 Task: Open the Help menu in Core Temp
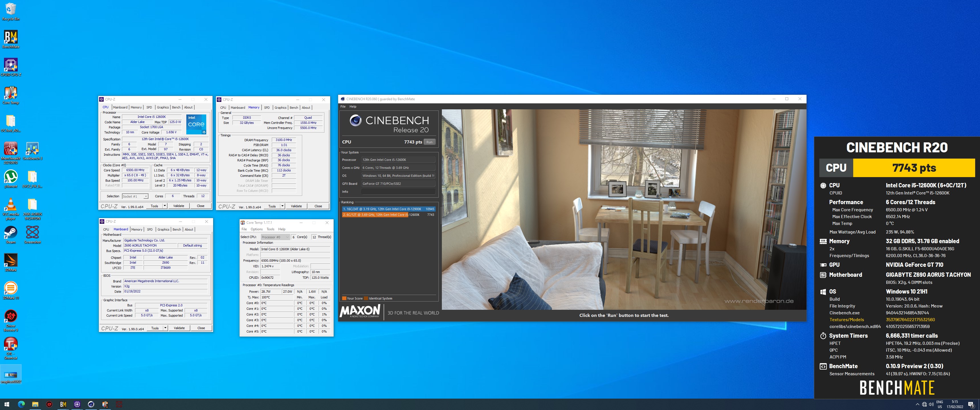tap(282, 229)
